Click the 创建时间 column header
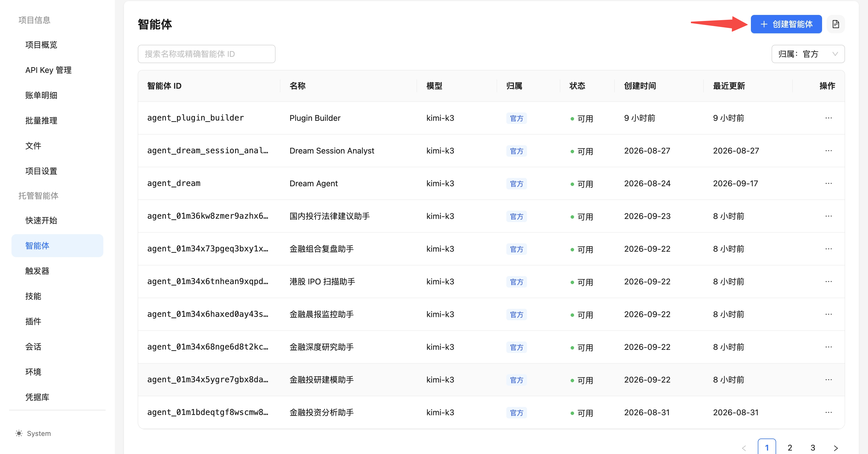The height and width of the screenshot is (454, 868). tap(640, 86)
